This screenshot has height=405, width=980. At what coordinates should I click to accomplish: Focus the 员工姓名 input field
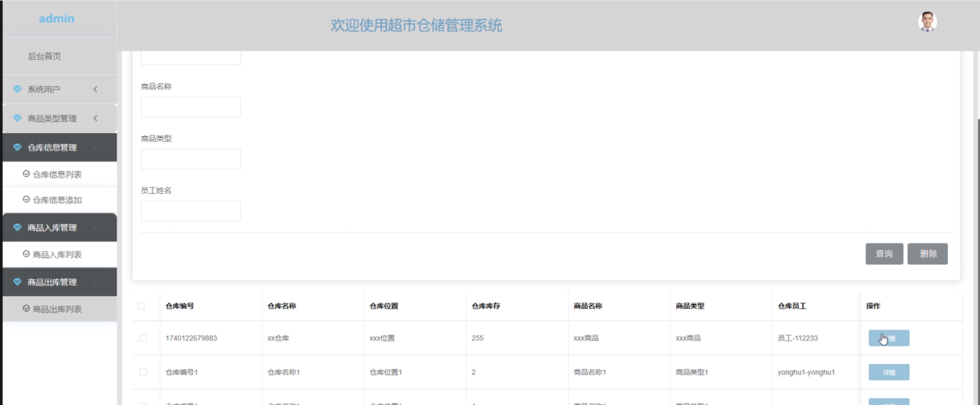point(190,211)
